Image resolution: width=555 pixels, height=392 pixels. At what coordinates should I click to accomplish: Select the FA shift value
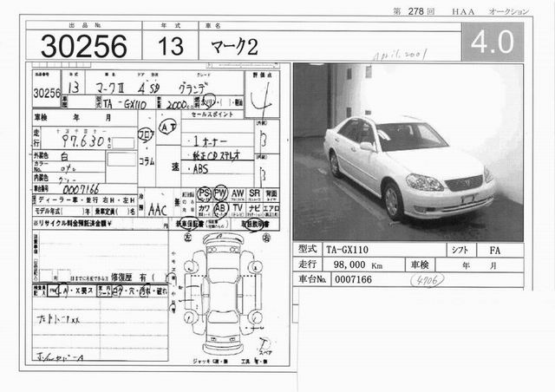(495, 251)
